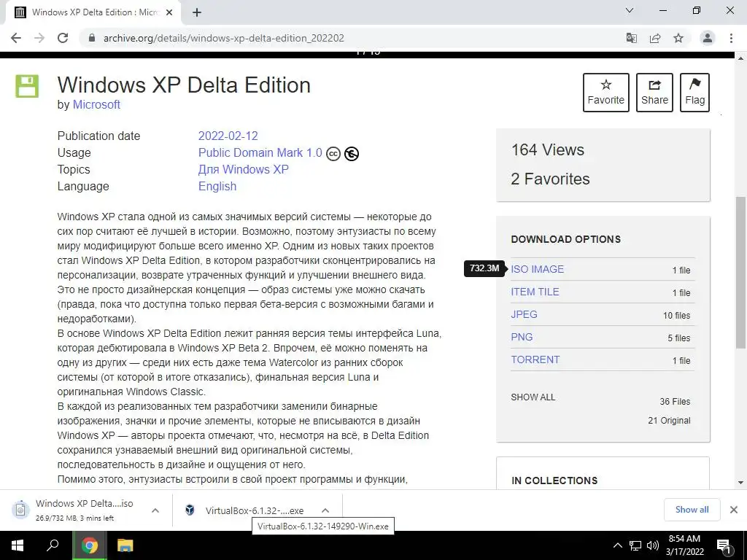The height and width of the screenshot is (560, 747).
Task: Click the 732.3M size tooltip
Action: (x=484, y=268)
